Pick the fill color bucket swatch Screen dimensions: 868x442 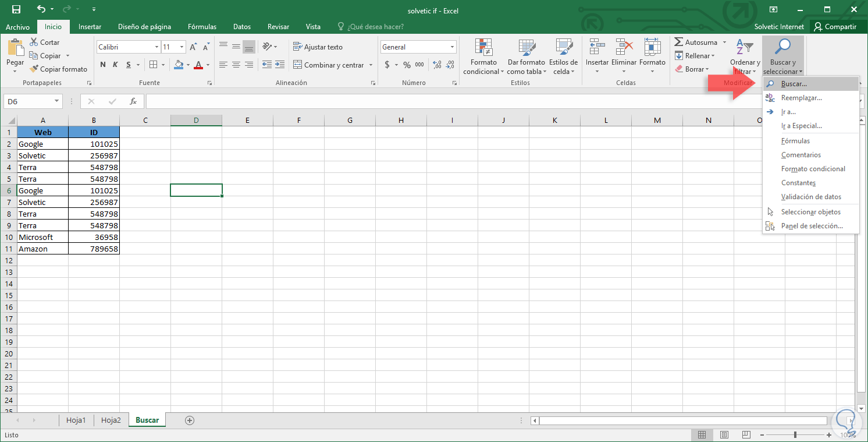[x=179, y=65]
